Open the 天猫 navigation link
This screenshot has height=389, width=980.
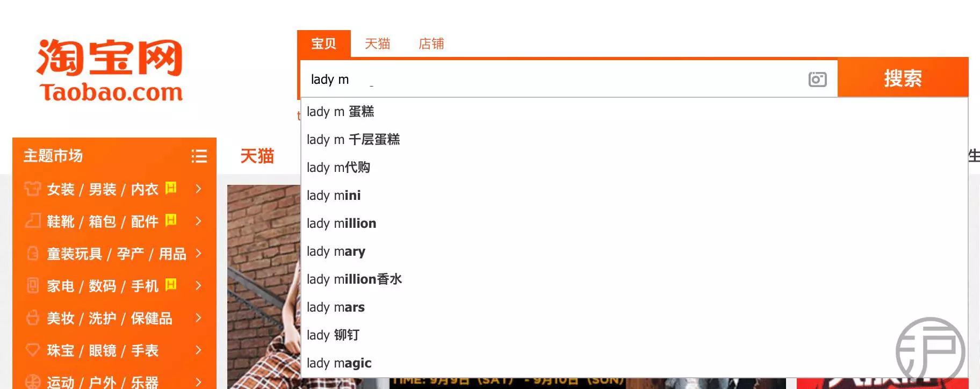(x=257, y=156)
